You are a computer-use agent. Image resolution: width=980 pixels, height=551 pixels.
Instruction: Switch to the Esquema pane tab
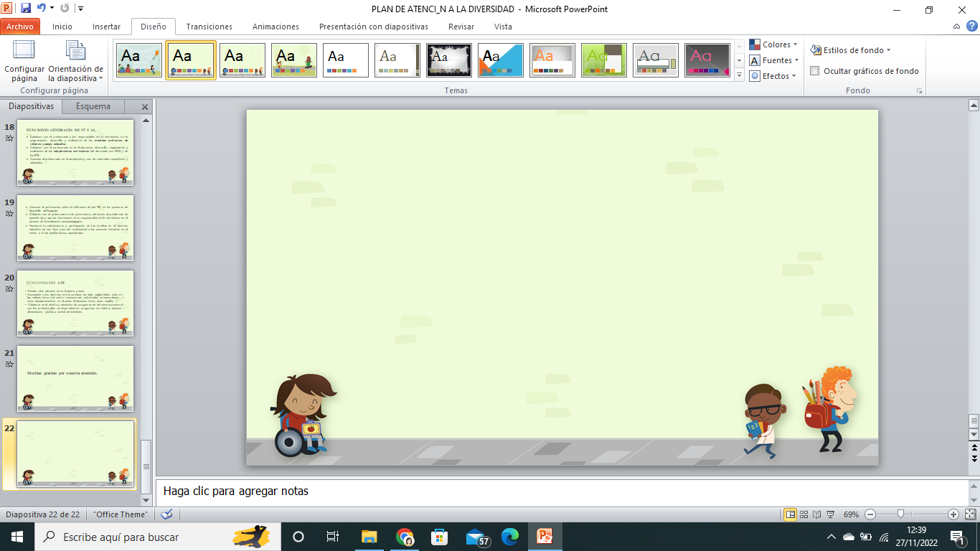coord(93,106)
